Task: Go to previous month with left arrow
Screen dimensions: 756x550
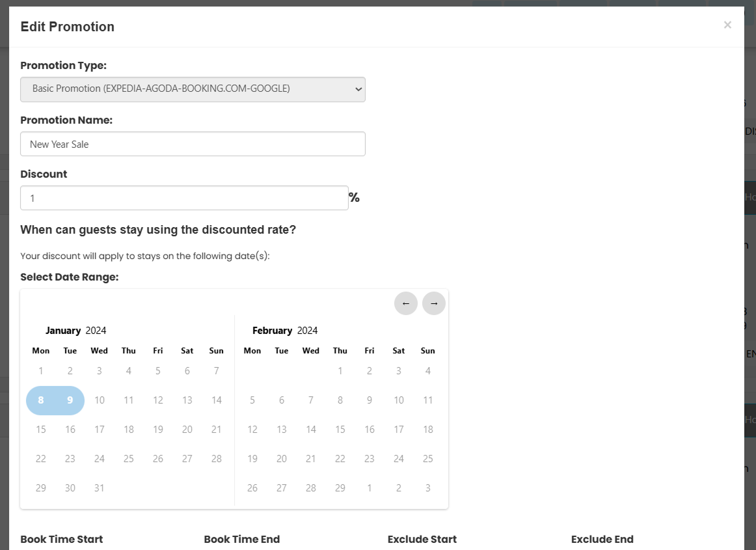Action: (x=406, y=303)
